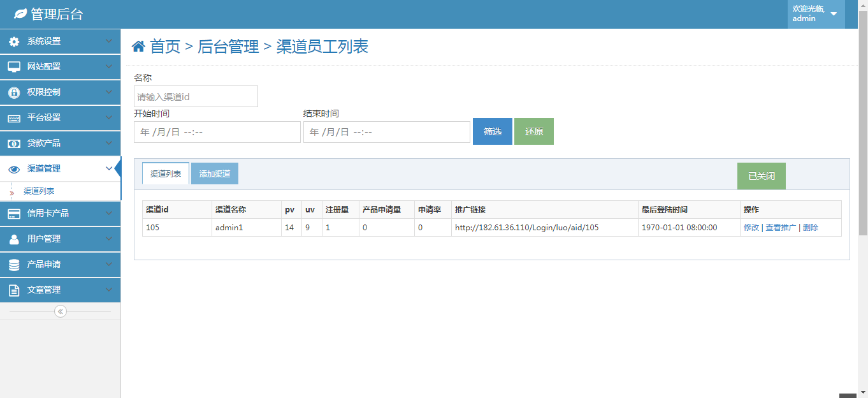Viewport: 868px width, 398px height.
Task: Click the monitor icon for 网站配置
Action: tap(14, 67)
